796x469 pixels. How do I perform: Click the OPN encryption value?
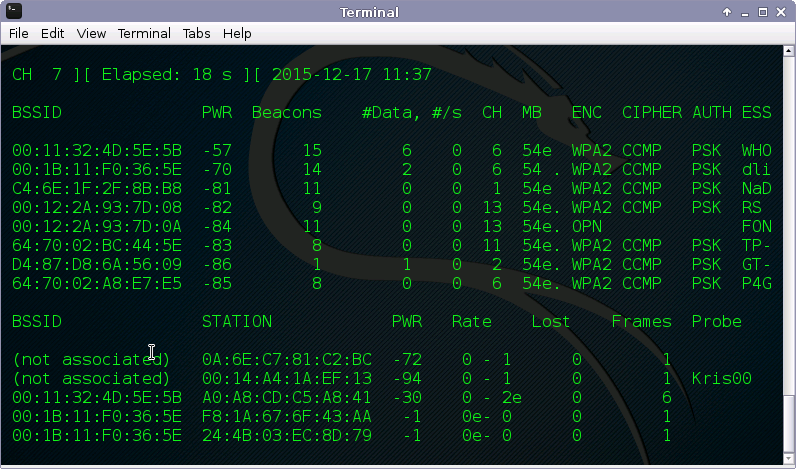pyautogui.click(x=587, y=226)
